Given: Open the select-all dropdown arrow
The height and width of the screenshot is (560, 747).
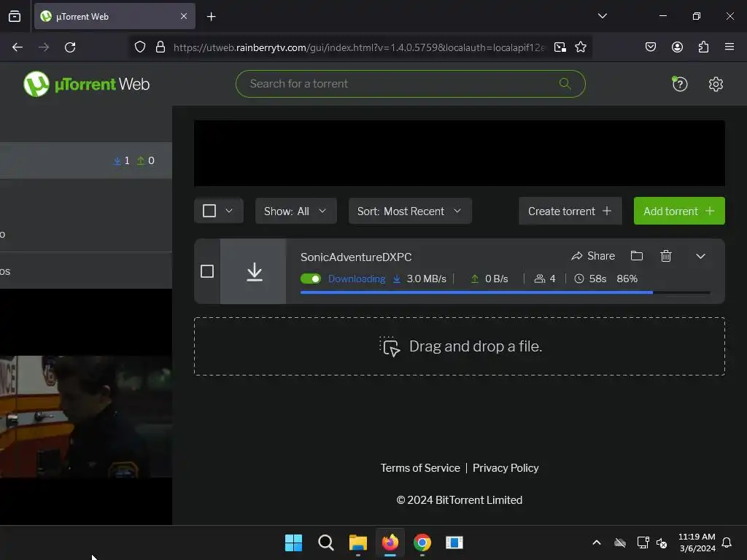Looking at the screenshot, I should 229,211.
